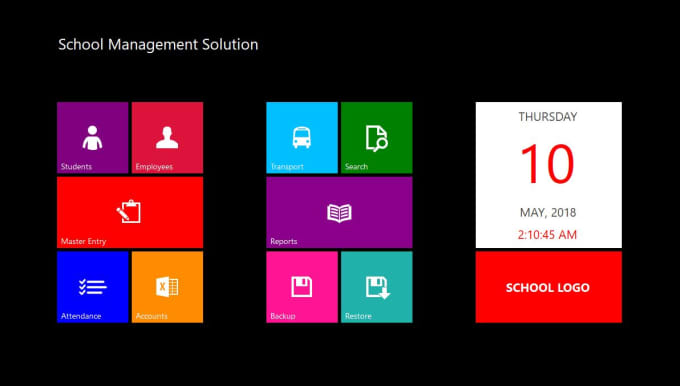Screen dimensions: 680x386
Task: Click the Employees silhouette icon
Action: coord(167,137)
